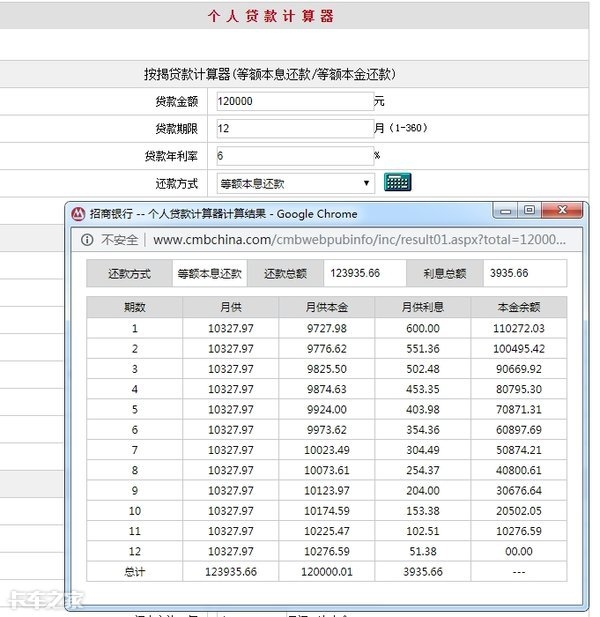Click interest 153.38 in period 10

(423, 511)
